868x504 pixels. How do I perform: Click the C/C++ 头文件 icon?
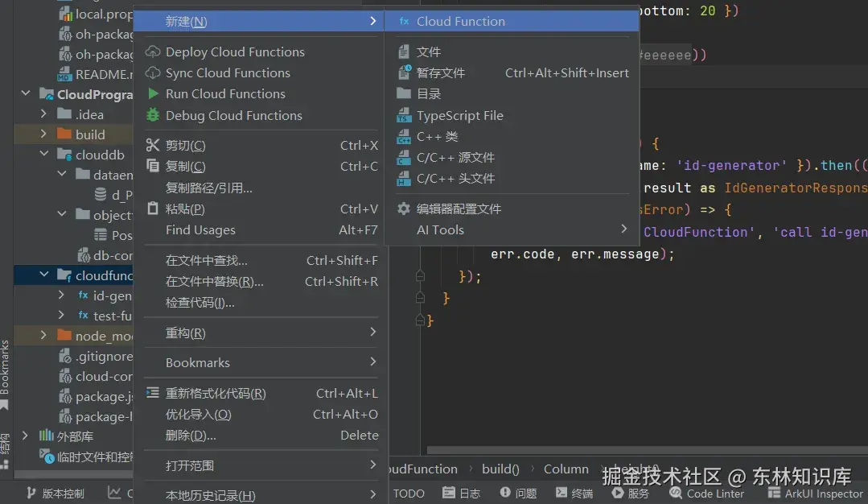(x=404, y=179)
